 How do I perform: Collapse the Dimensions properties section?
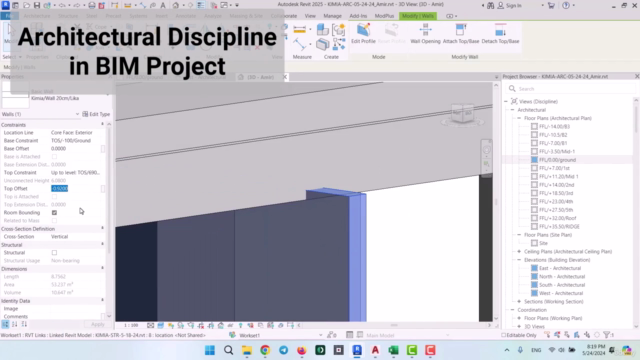tap(102, 269)
